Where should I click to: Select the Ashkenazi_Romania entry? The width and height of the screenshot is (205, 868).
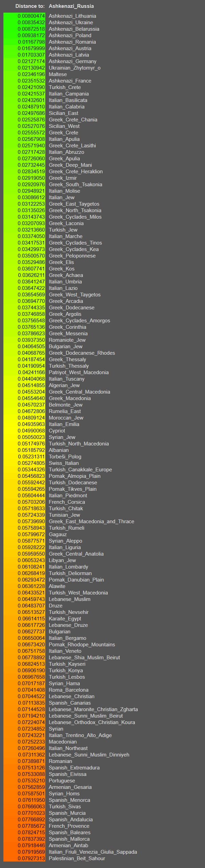[x=72, y=42]
